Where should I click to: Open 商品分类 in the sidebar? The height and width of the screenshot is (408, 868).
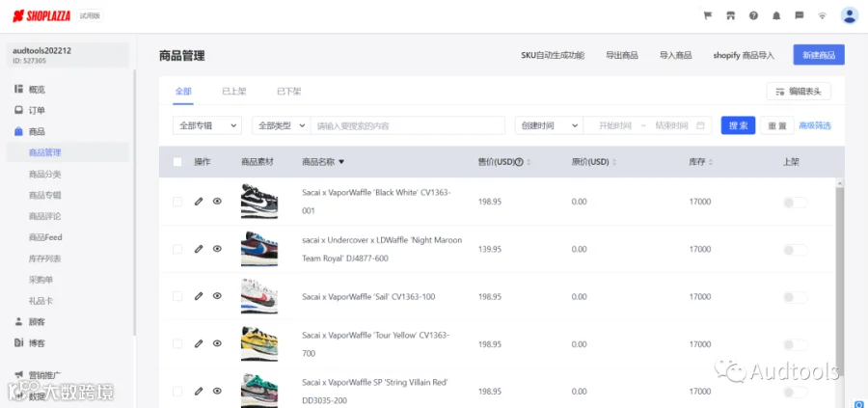point(44,174)
